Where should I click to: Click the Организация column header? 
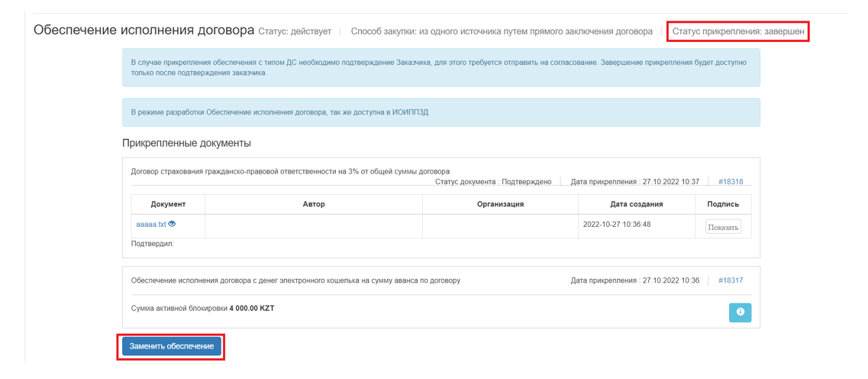[500, 204]
